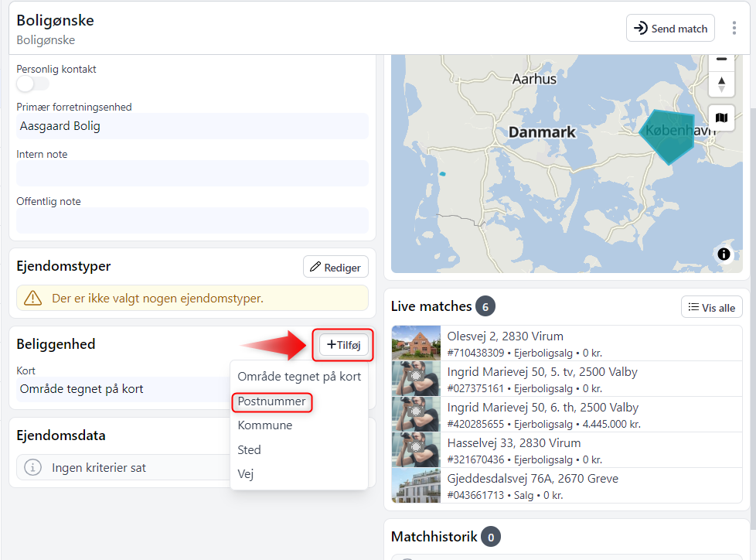The height and width of the screenshot is (560, 756).
Task: Click the map attribution info icon
Action: pyautogui.click(x=724, y=254)
